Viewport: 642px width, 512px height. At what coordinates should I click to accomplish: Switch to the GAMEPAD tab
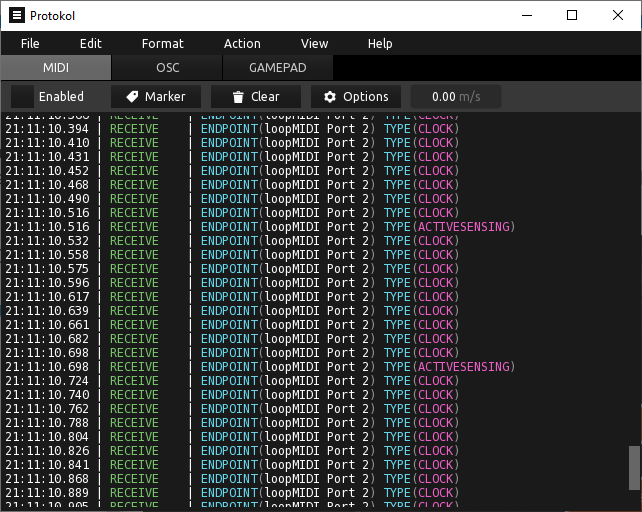[x=278, y=68]
